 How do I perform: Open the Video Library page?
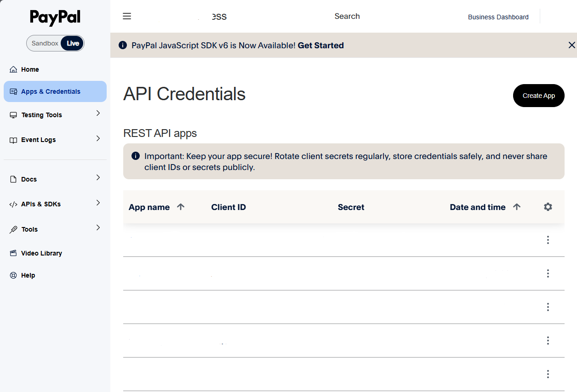click(41, 253)
